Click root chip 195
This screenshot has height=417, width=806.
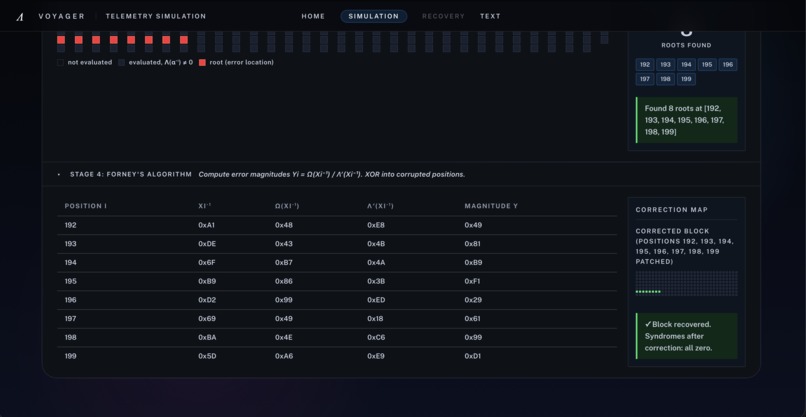[707, 65]
